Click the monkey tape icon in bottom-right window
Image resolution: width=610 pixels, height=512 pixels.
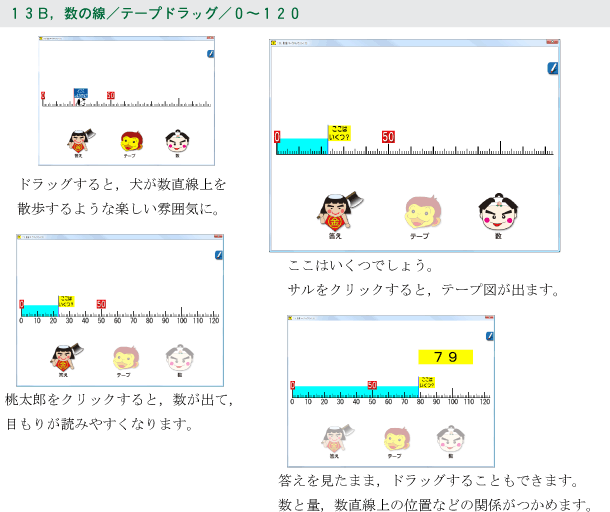coord(397,439)
